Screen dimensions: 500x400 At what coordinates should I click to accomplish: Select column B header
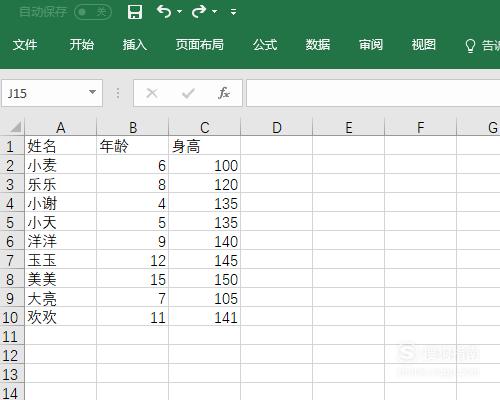(x=133, y=127)
